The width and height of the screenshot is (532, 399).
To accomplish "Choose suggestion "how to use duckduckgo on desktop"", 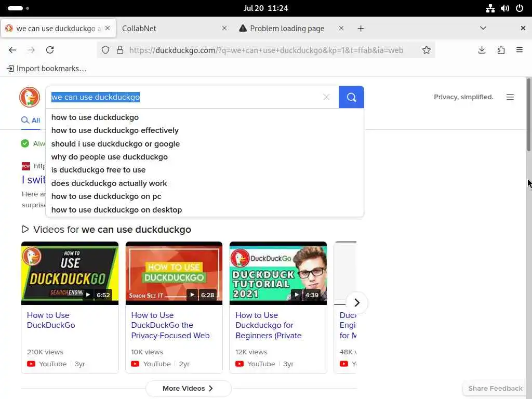I will (205, 210).
